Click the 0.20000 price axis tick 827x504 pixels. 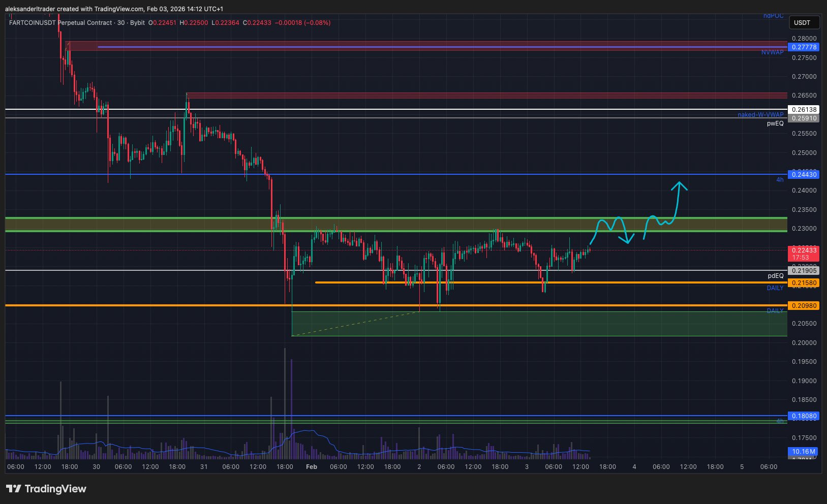tap(804, 343)
